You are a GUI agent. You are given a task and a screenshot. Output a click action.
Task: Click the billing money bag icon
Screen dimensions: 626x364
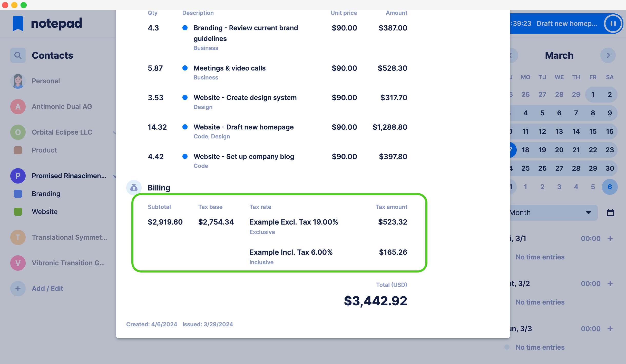133,187
